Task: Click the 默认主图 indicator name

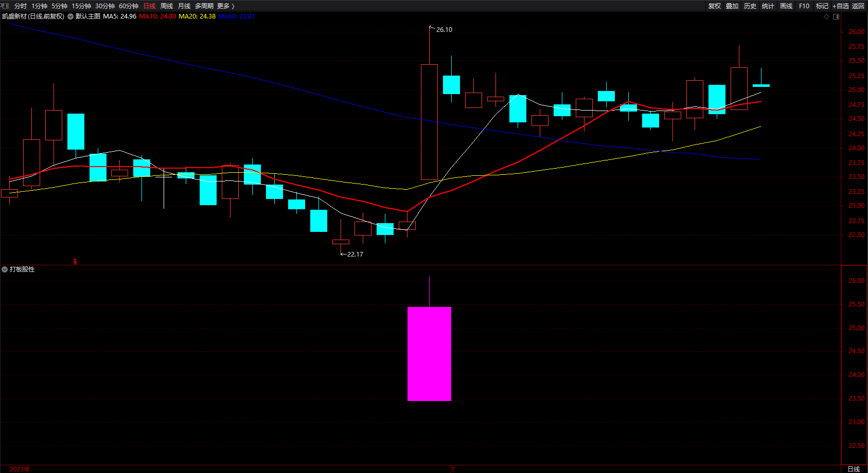Action: [x=88, y=16]
